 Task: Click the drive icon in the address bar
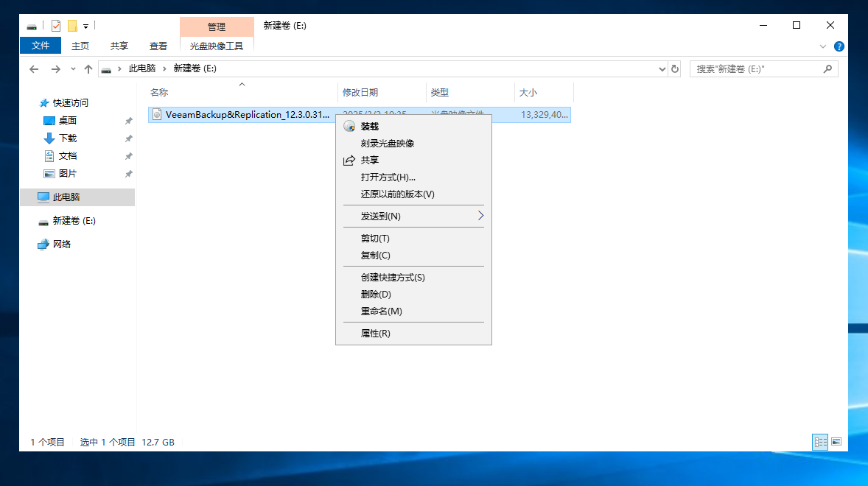(106, 69)
